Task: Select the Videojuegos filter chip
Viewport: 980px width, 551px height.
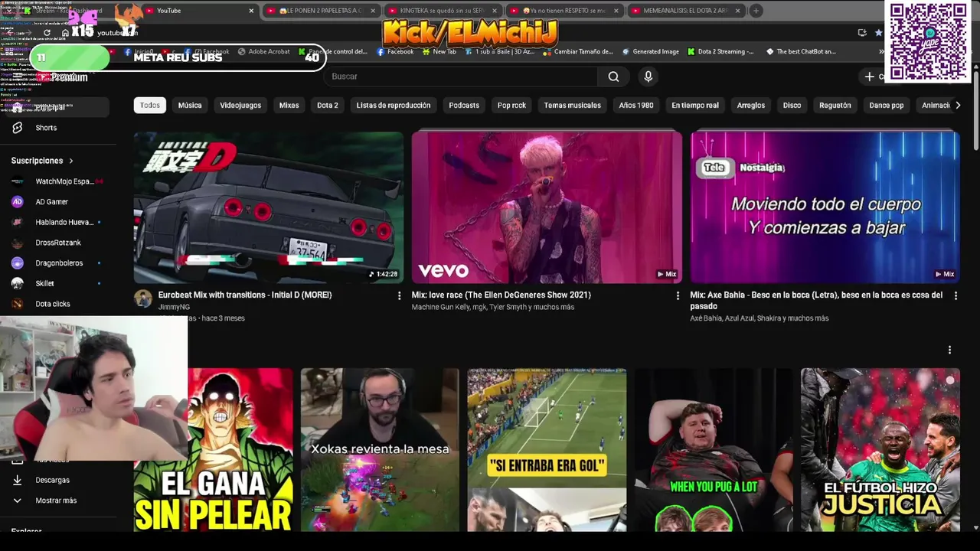Action: pos(240,105)
